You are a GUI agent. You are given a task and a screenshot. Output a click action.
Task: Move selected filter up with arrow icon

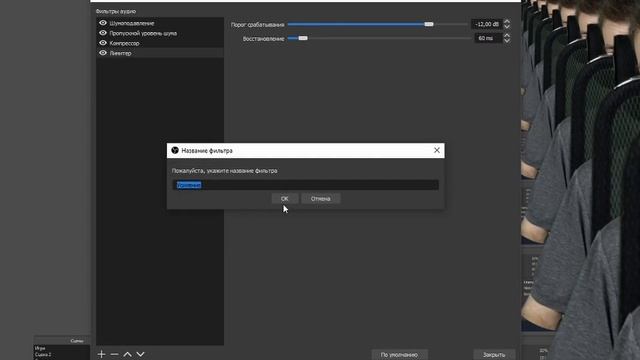[127, 354]
